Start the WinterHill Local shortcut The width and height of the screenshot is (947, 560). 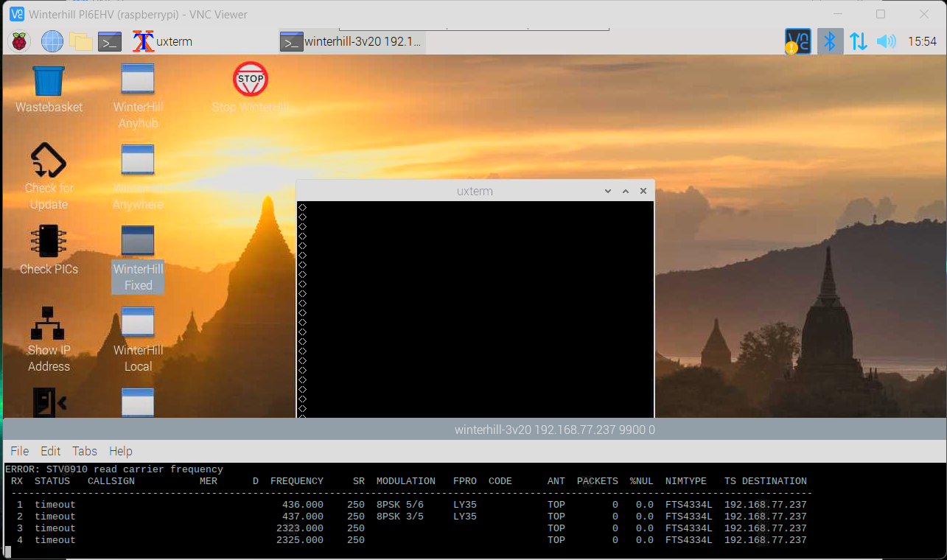click(138, 323)
